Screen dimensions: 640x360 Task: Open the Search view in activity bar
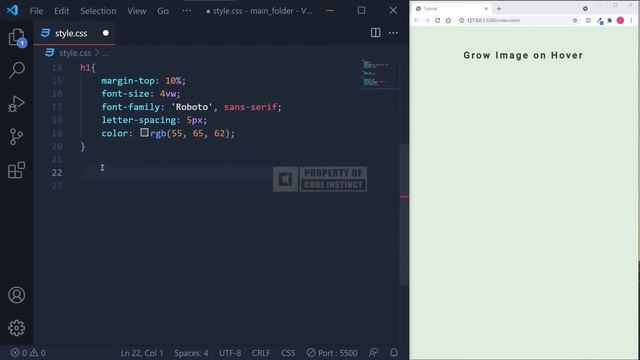click(x=17, y=70)
